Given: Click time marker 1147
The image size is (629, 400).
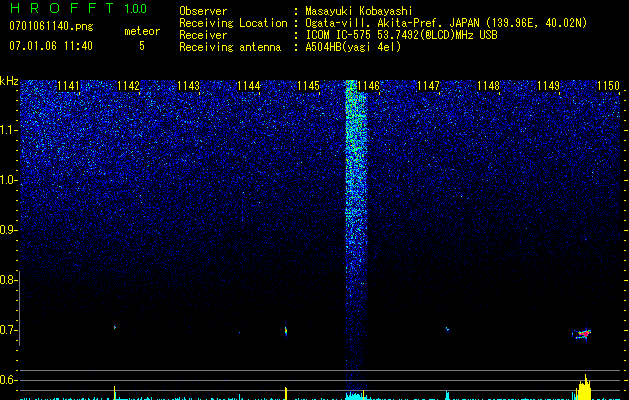Looking at the screenshot, I should pyautogui.click(x=428, y=85).
